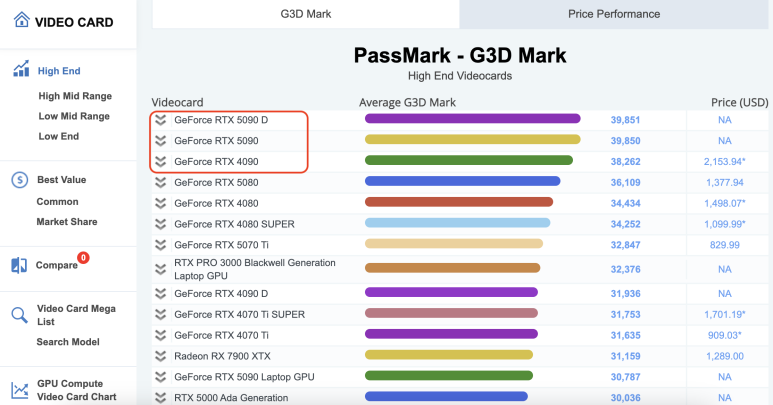Open the Market Share link
Image resolution: width=773 pixels, height=405 pixels.
67,222
